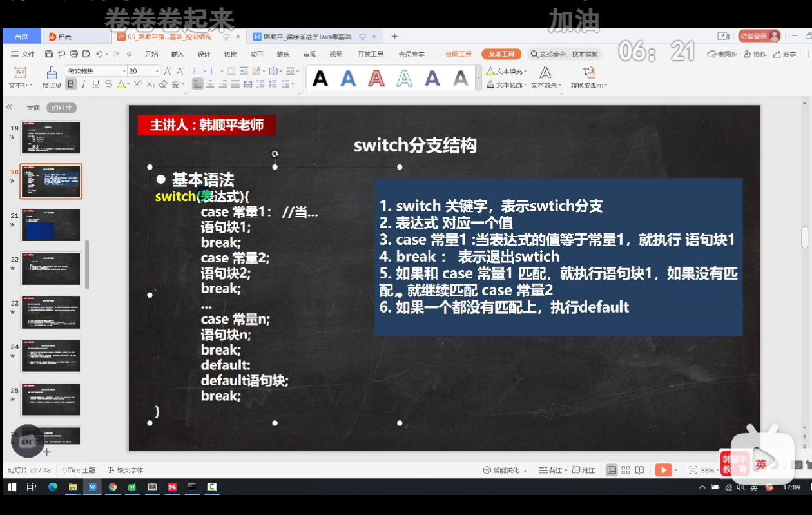812x515 pixels.
Task: Click the print icon in quick toolbar
Action: tap(74, 54)
